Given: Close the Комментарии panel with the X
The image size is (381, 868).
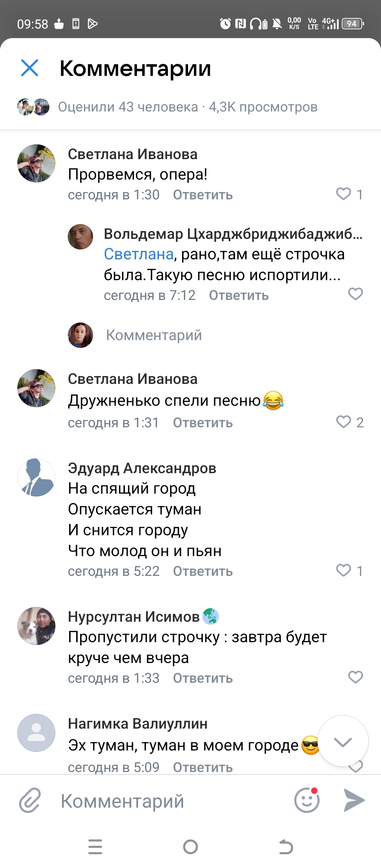Looking at the screenshot, I should (x=30, y=68).
